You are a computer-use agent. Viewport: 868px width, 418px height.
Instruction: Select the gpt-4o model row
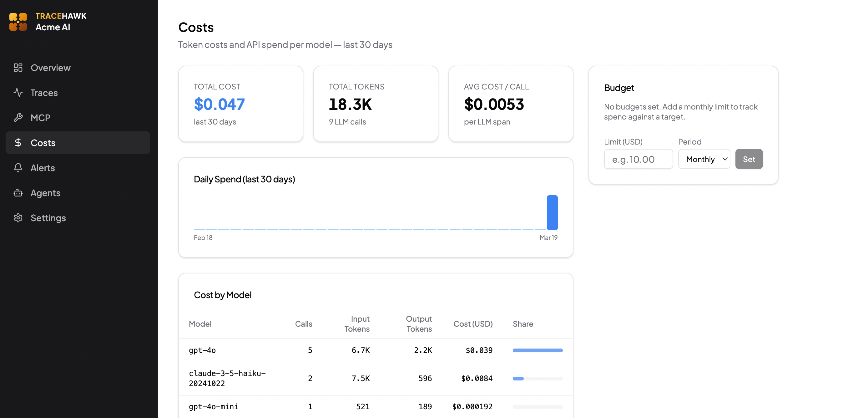coord(337,350)
